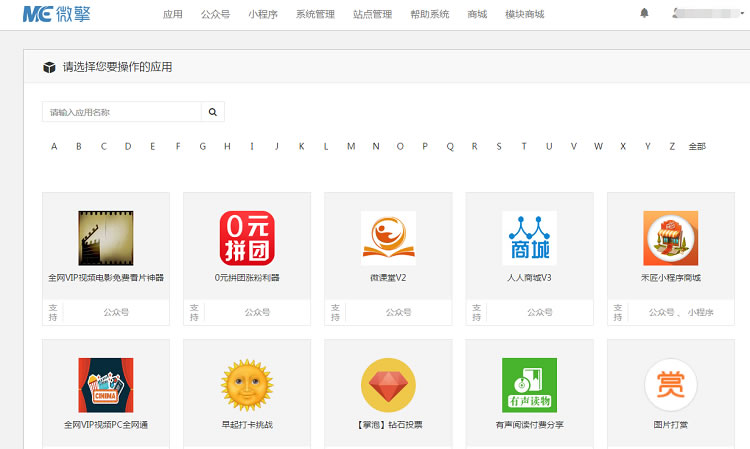Screen dimensions: 750x449
Task: Filter apps by letter T
Action: tap(524, 146)
